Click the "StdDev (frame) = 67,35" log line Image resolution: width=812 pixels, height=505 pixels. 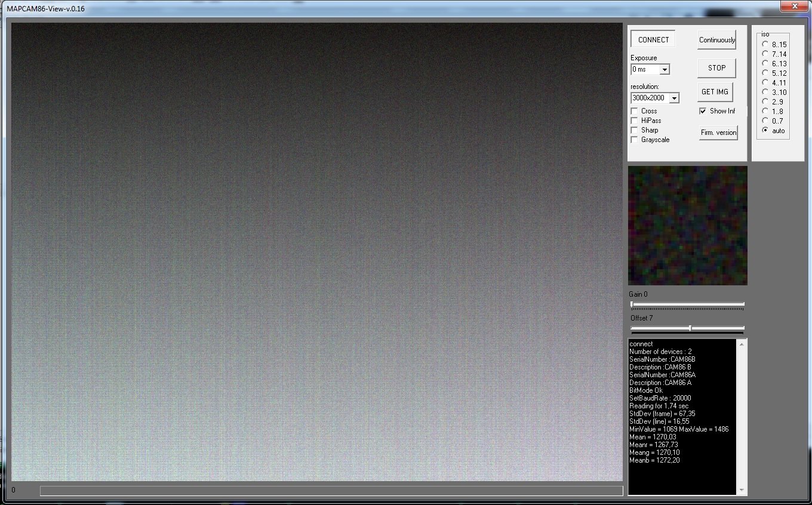coord(662,414)
